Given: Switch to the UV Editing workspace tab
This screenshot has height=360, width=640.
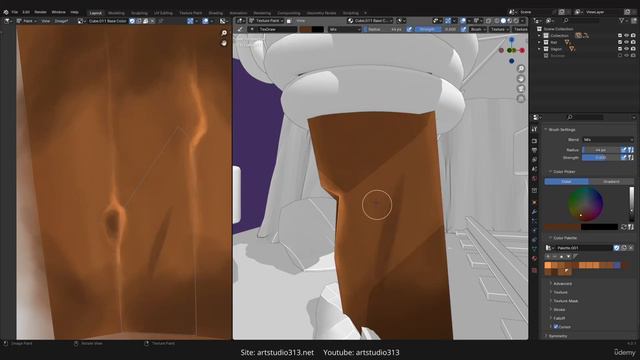Looking at the screenshot, I should [163, 13].
